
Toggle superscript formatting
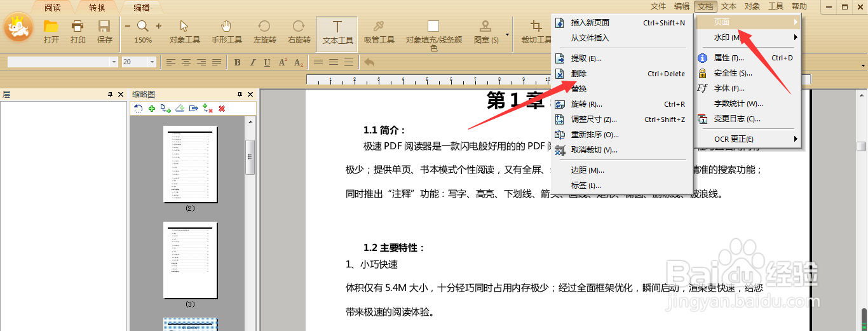coord(283,62)
